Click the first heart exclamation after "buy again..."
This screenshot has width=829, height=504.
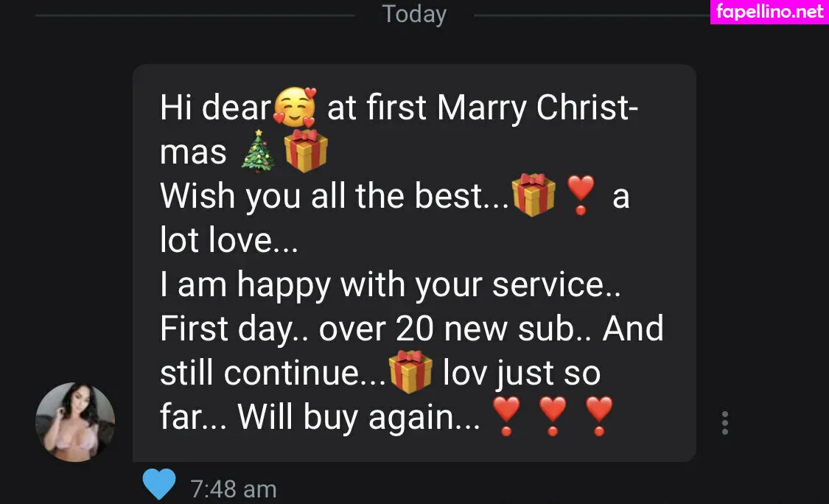[x=506, y=418]
